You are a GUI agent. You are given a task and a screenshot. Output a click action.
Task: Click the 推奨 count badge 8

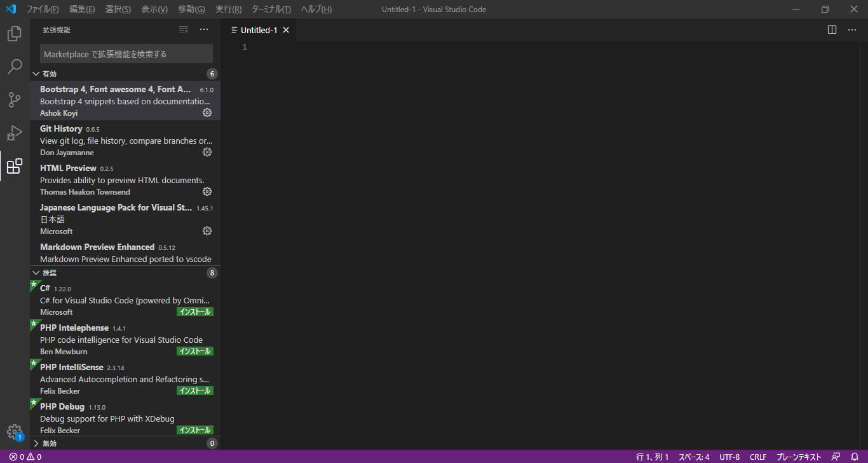pos(212,273)
